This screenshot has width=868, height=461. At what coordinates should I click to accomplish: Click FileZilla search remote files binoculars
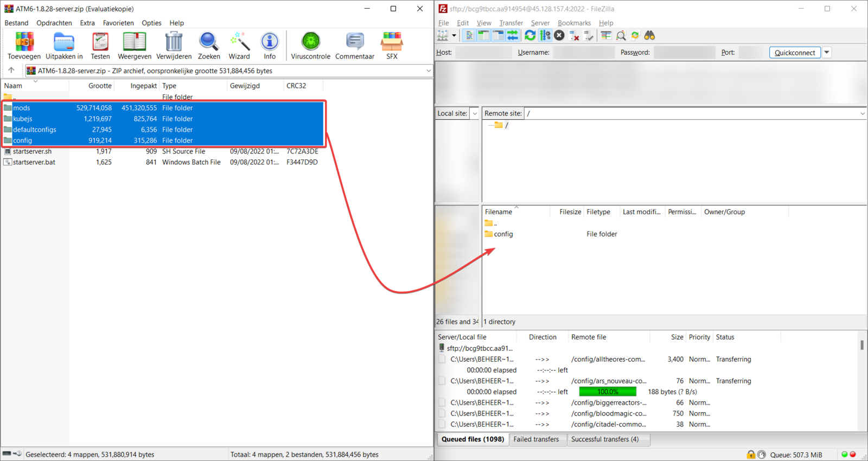(649, 36)
